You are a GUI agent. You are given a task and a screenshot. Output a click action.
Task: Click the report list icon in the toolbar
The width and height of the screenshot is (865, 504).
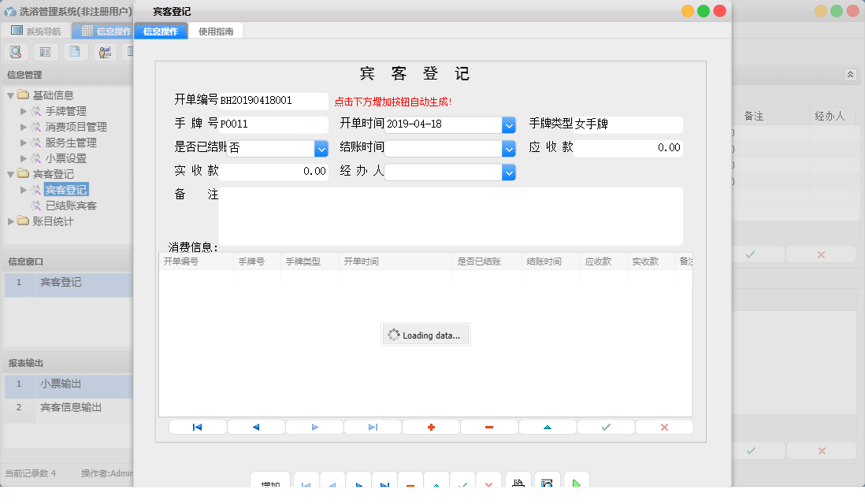(45, 51)
